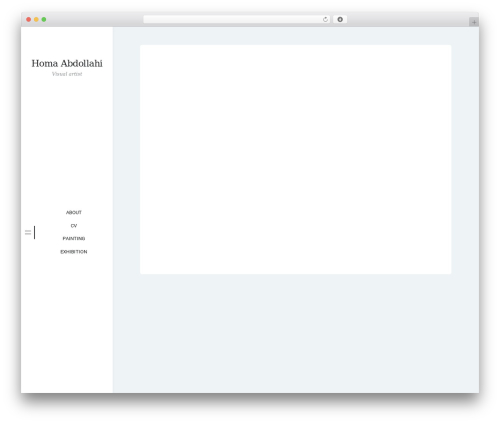Go to the EXHIBITION page
The image size is (500, 423).
[74, 252]
